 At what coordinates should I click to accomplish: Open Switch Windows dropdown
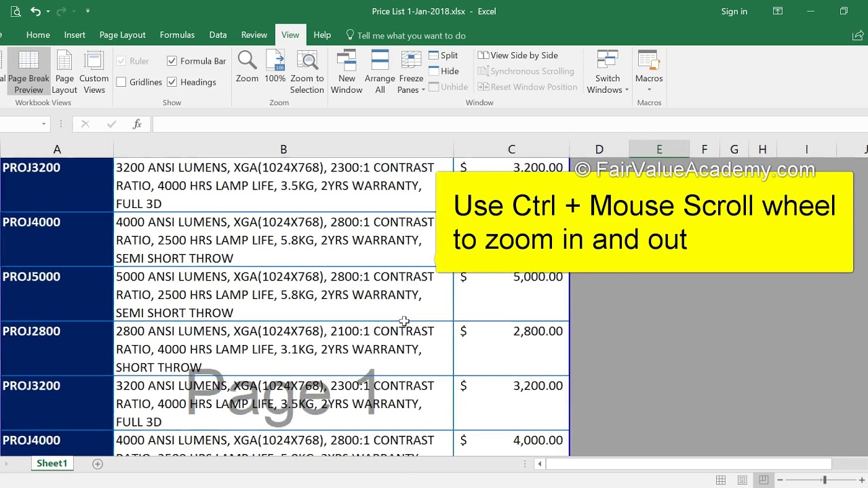[x=608, y=72]
